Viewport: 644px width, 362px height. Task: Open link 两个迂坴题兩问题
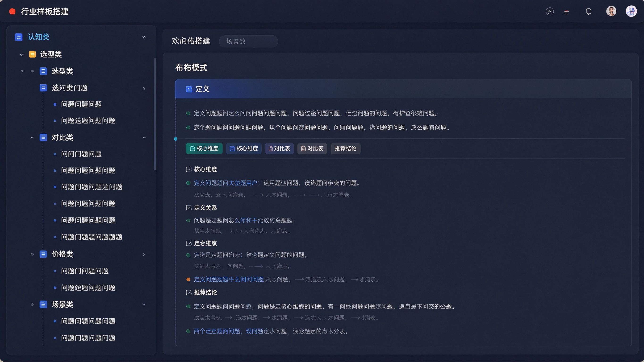pos(217,331)
